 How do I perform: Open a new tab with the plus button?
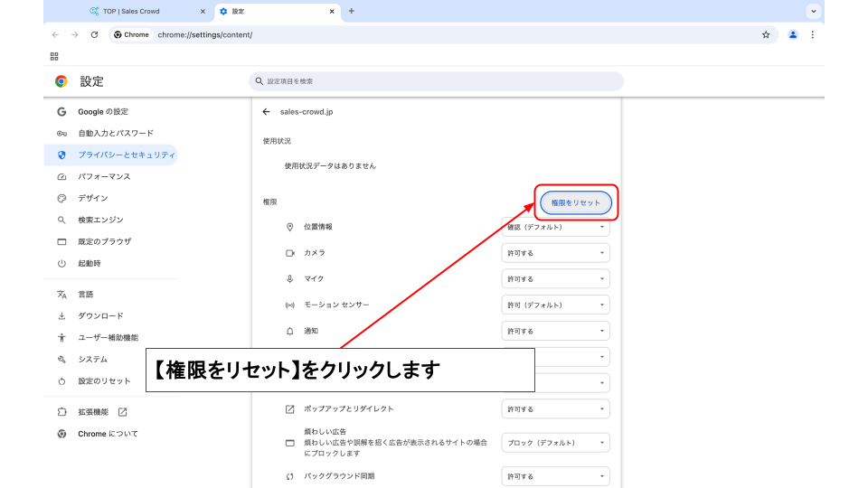click(352, 11)
